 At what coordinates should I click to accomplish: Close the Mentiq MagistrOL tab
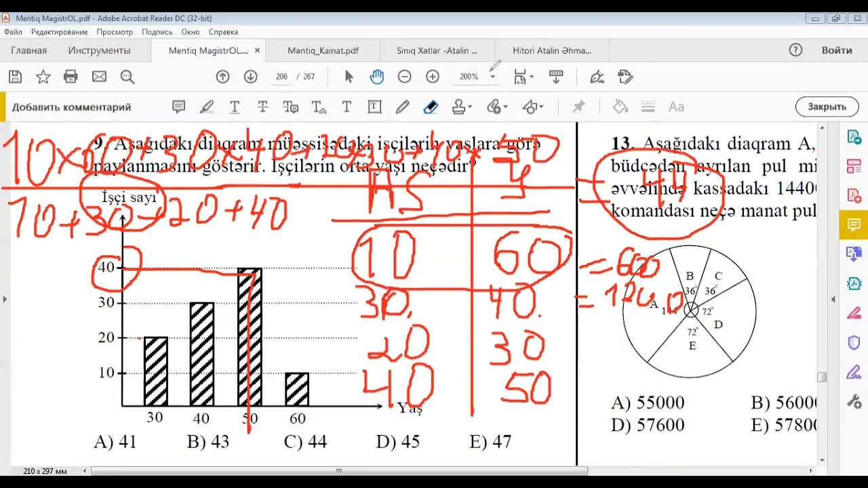coord(257,51)
